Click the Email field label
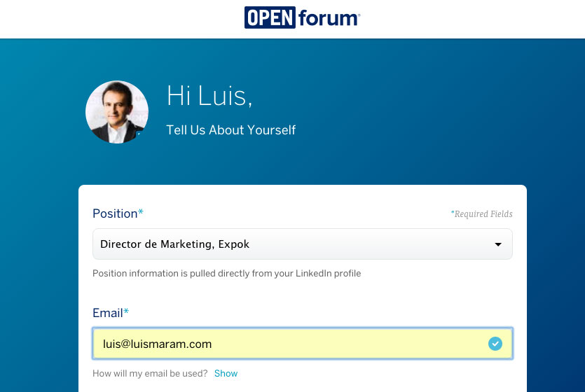The height and width of the screenshot is (392, 585). [107, 313]
